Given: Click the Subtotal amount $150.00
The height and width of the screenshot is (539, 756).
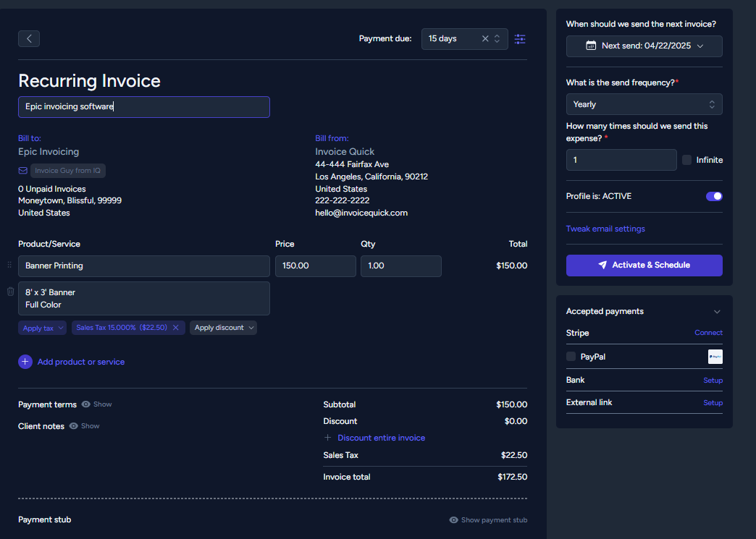Looking at the screenshot, I should (511, 404).
